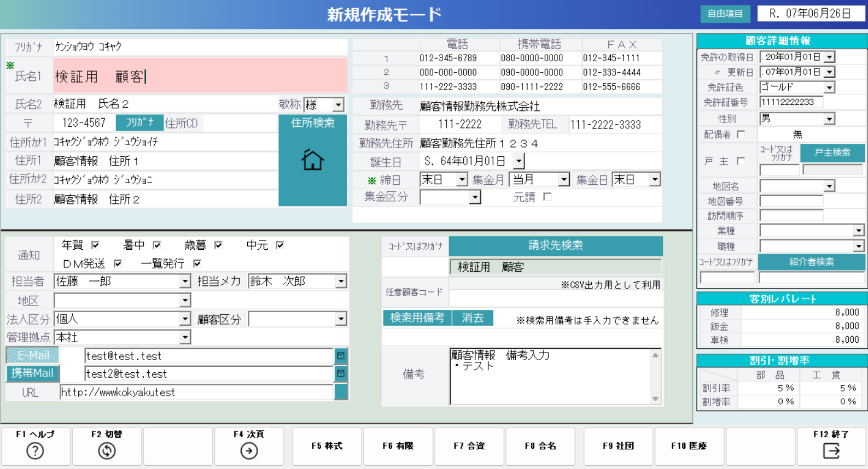The height and width of the screenshot is (469, 868).
Task: Expand the 免許証色 dropdown
Action: 829,87
